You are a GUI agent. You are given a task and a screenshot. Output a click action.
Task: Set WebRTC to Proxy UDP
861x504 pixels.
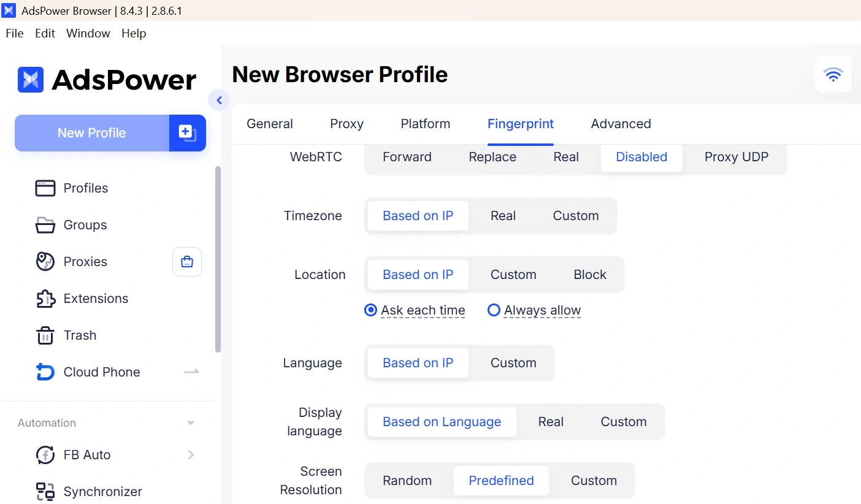click(x=737, y=157)
